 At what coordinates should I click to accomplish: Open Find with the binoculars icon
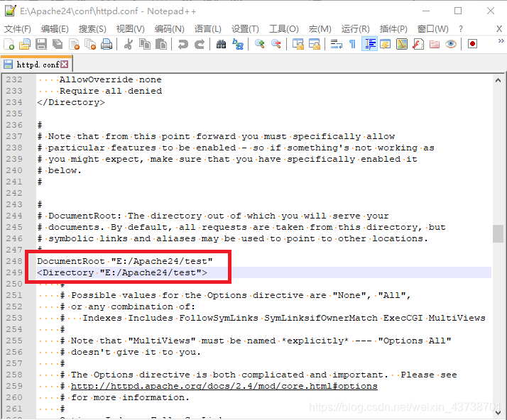(x=221, y=44)
